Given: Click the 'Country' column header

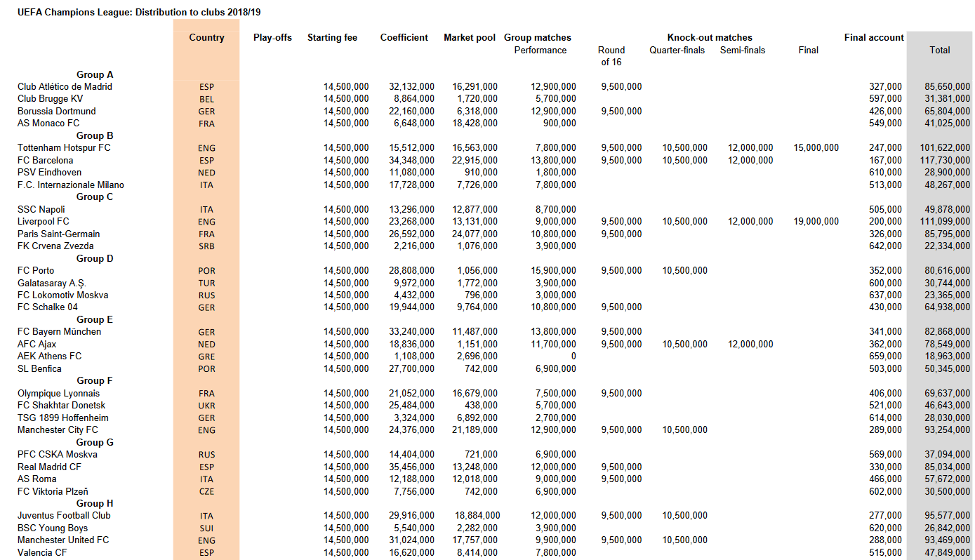Looking at the screenshot, I should tap(206, 38).
